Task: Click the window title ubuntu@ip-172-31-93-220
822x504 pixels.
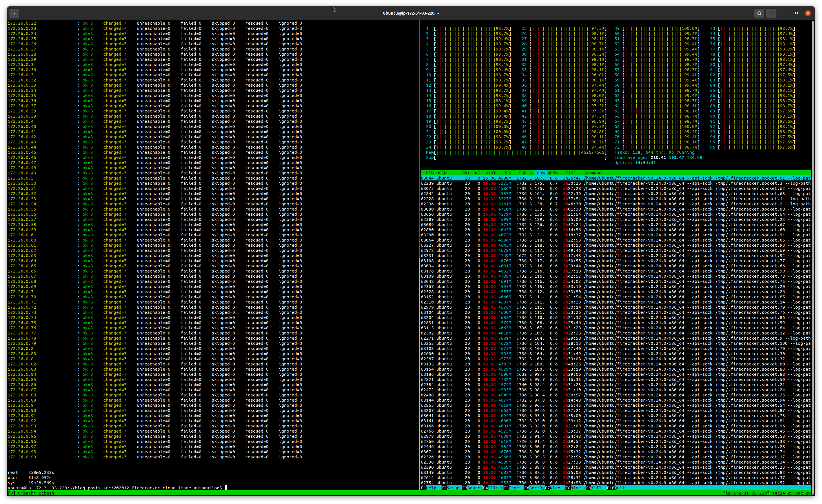Action: (x=411, y=13)
